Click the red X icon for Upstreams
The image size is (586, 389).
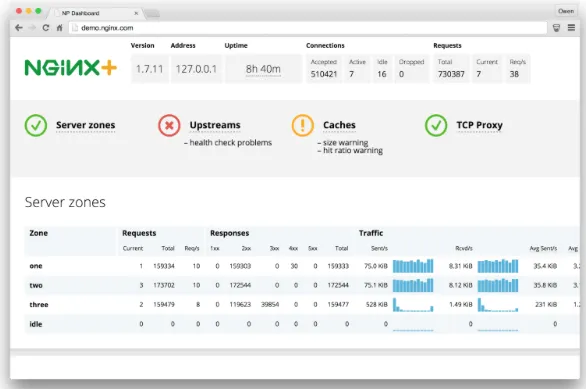(169, 125)
